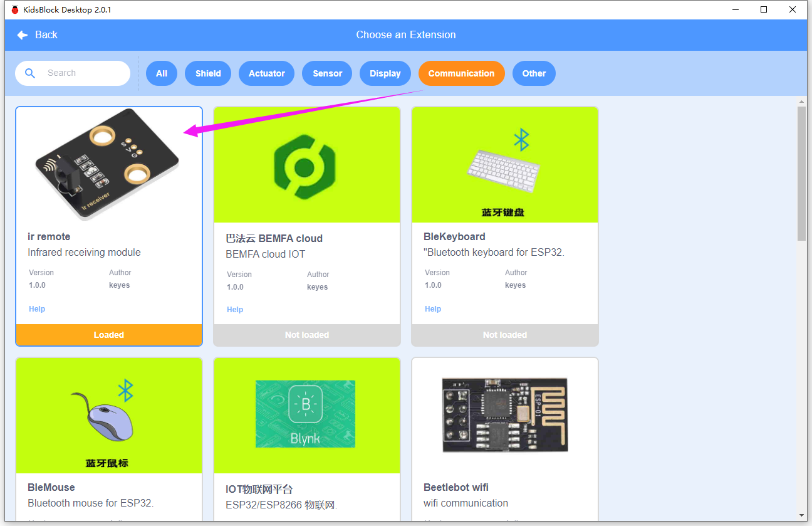The height and width of the screenshot is (526, 812).
Task: Filter extensions by Display
Action: tap(385, 73)
